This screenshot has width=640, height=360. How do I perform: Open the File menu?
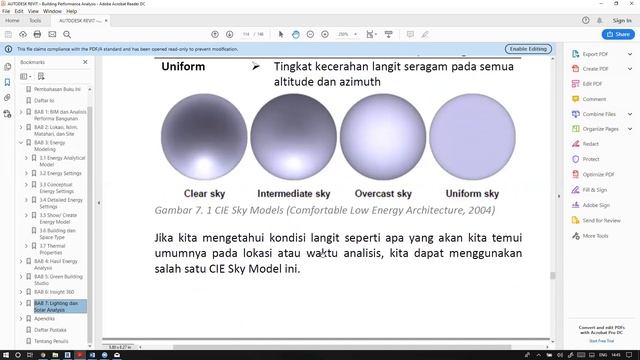(6, 11)
